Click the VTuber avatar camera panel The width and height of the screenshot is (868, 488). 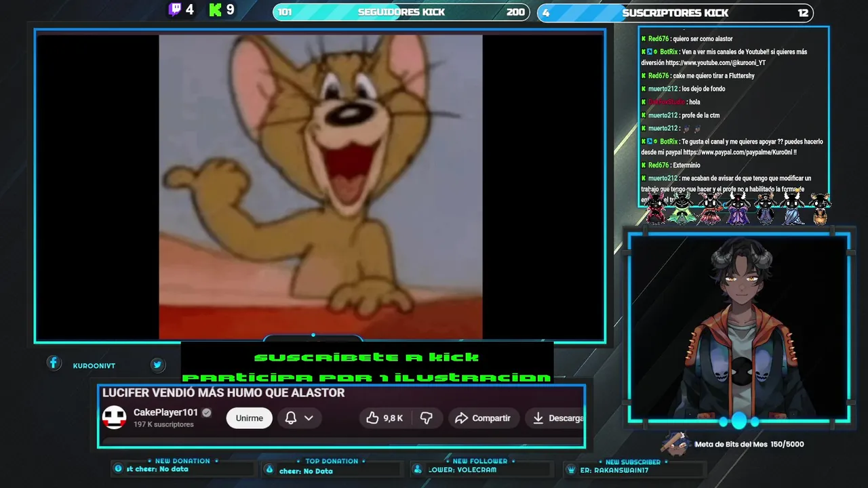pos(738,328)
